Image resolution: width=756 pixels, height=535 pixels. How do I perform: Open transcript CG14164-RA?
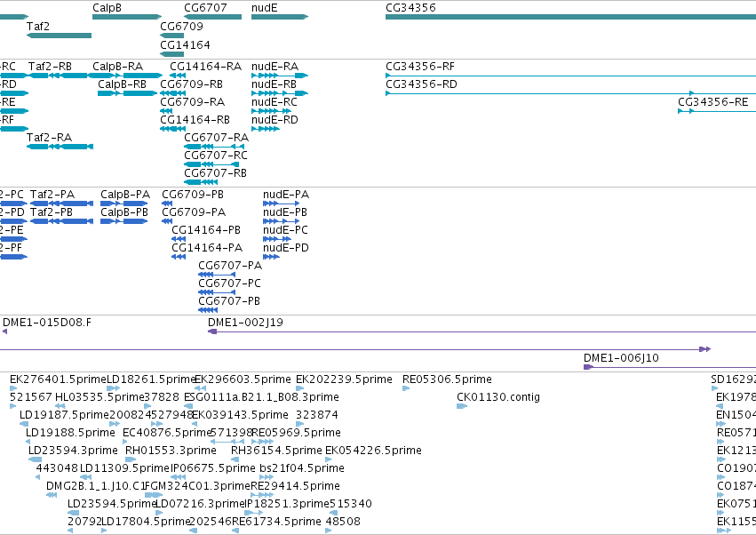[206, 66]
